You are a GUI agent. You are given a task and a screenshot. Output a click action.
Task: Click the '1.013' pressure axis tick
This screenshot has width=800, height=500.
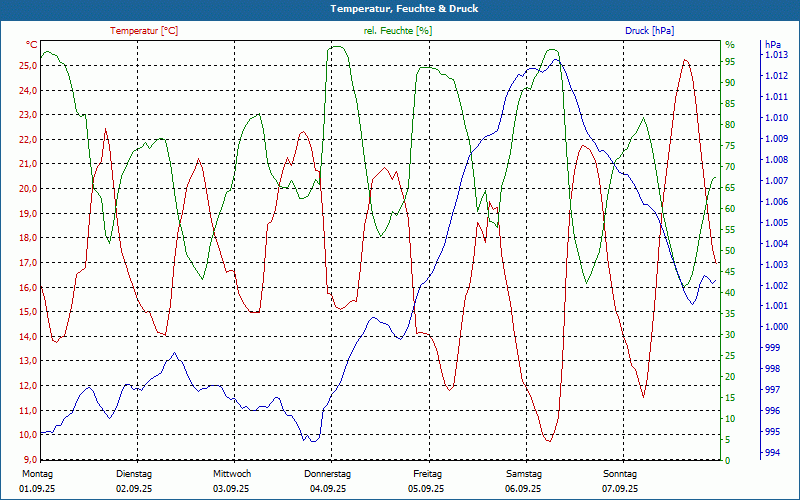tap(776, 55)
